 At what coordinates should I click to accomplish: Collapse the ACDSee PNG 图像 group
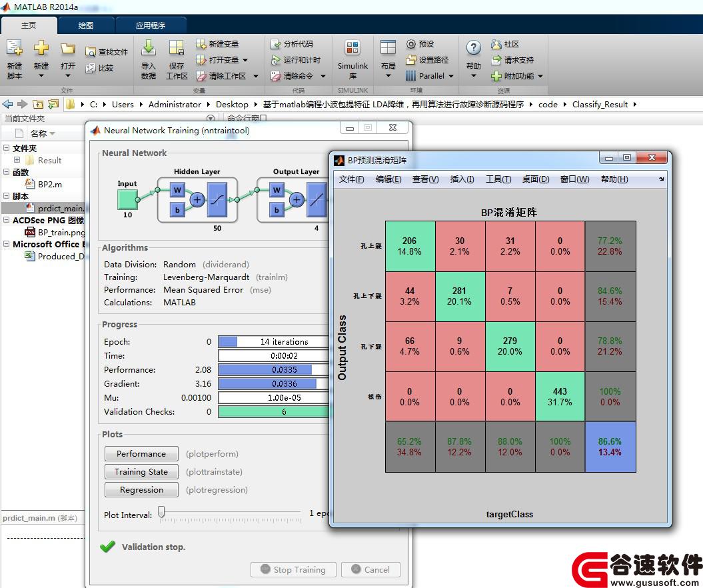6,220
